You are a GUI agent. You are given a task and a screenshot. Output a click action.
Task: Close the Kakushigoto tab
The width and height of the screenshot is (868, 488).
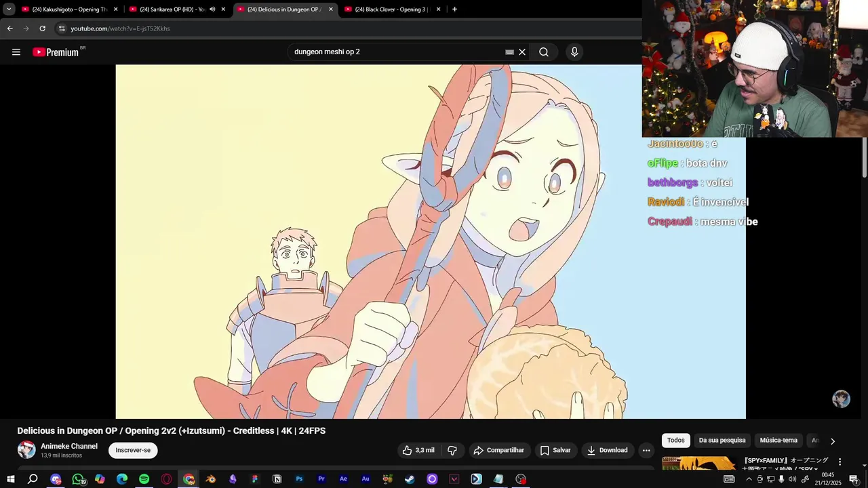[116, 9]
